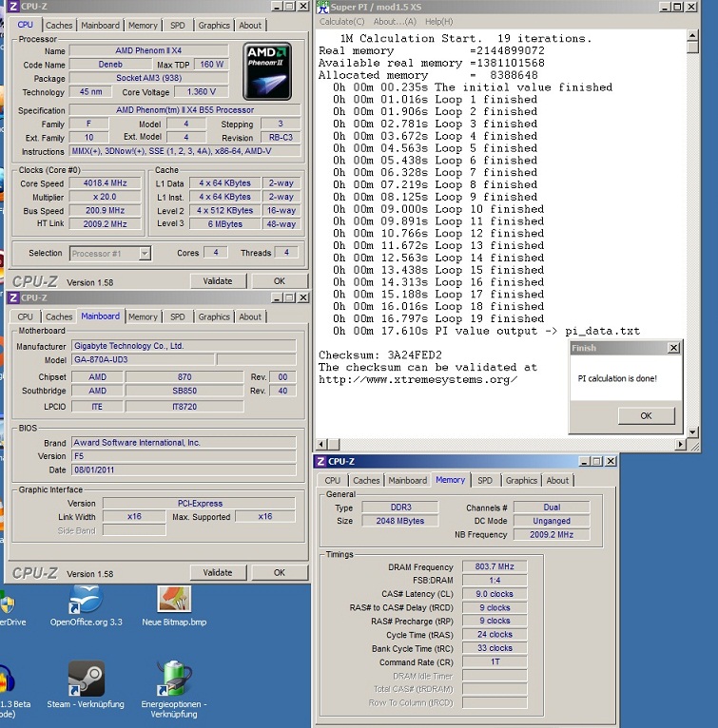Click NB Frequency value 2009.2 MHz

(552, 534)
